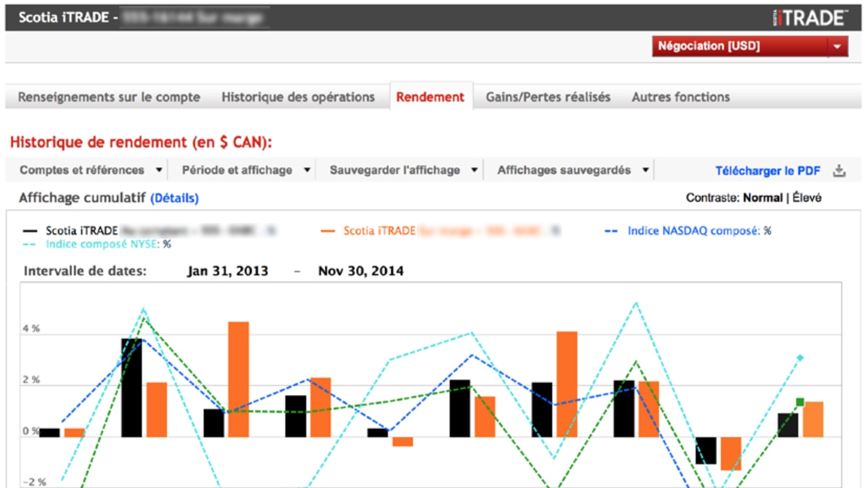Expand Affichages sauvegardés menu
The width and height of the screenshot is (868, 488).
[574, 170]
